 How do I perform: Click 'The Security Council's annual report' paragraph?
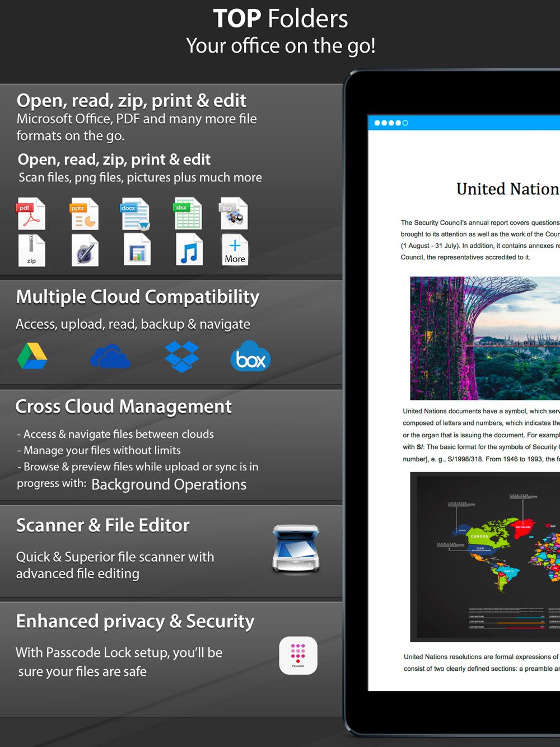tap(480, 240)
